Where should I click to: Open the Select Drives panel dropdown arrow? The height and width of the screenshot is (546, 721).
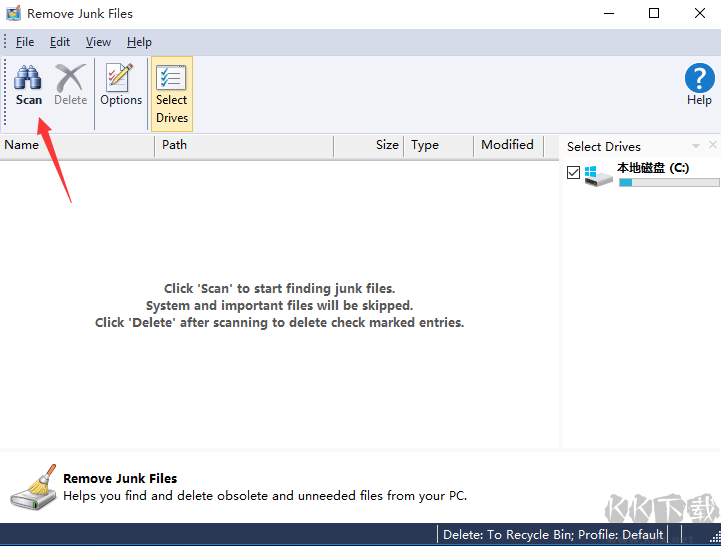coord(696,146)
